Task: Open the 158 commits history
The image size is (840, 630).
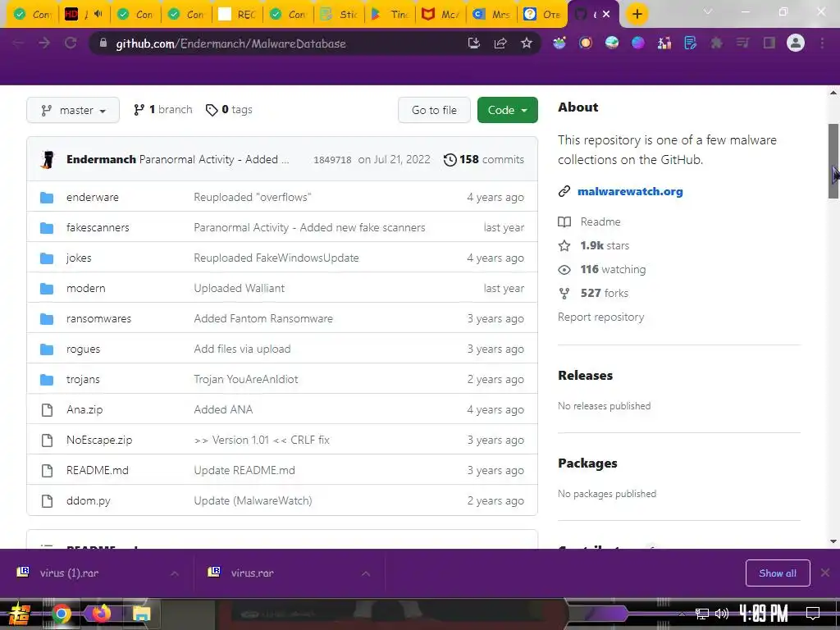Action: click(x=484, y=160)
